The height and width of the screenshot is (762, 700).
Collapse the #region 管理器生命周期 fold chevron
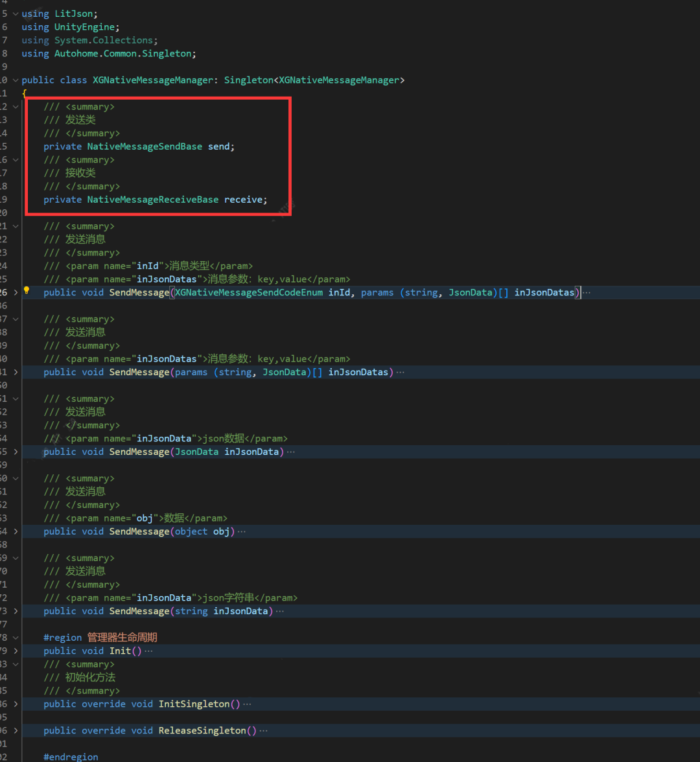(16, 638)
